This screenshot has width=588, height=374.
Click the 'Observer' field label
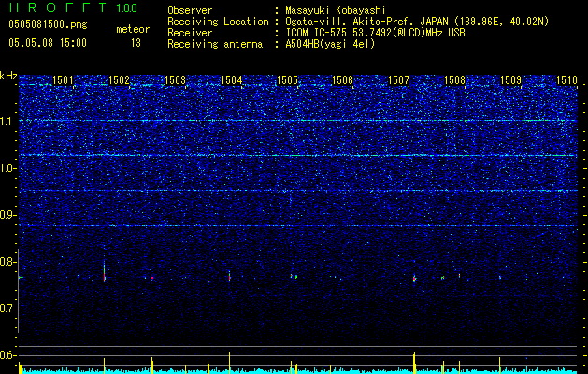point(190,10)
